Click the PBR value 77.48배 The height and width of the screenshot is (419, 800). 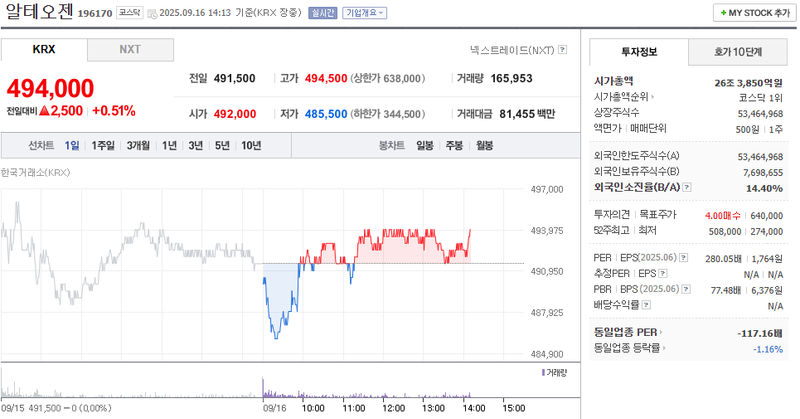(726, 290)
